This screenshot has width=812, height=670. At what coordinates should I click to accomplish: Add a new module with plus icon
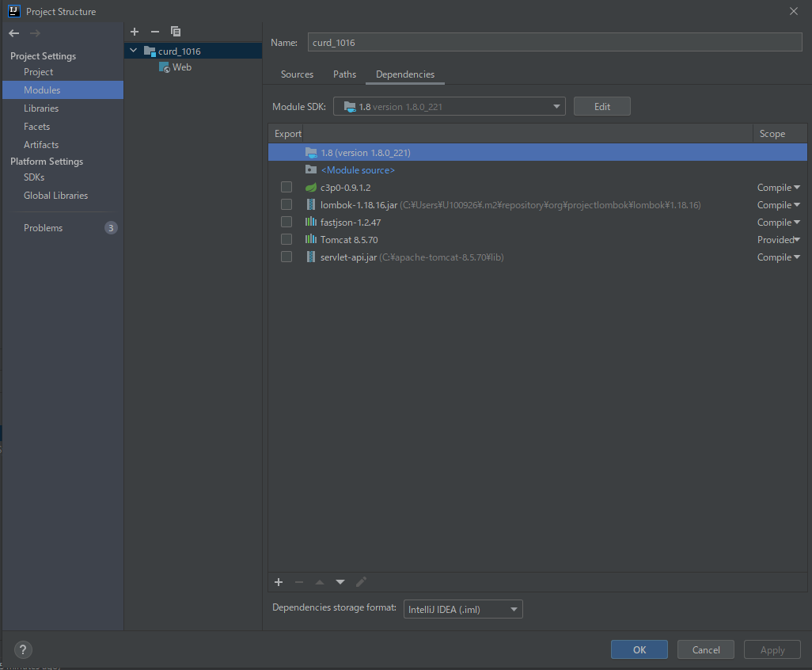(135, 32)
